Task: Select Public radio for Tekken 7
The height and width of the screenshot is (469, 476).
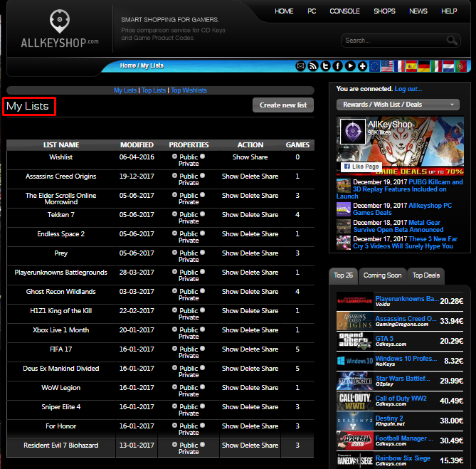Action: pyautogui.click(x=175, y=214)
